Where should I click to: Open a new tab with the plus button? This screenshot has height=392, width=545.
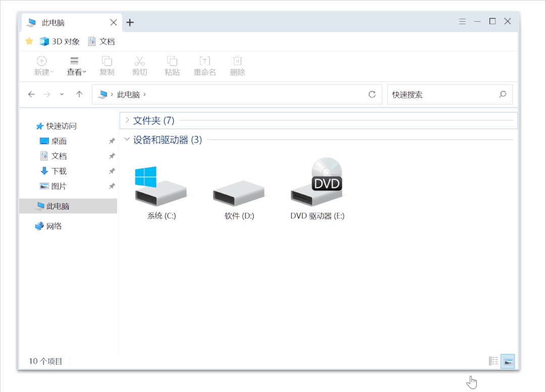click(130, 22)
